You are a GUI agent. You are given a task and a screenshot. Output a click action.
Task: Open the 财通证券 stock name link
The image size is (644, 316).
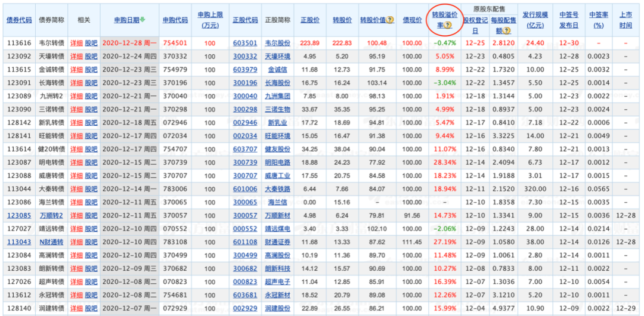pos(278,242)
